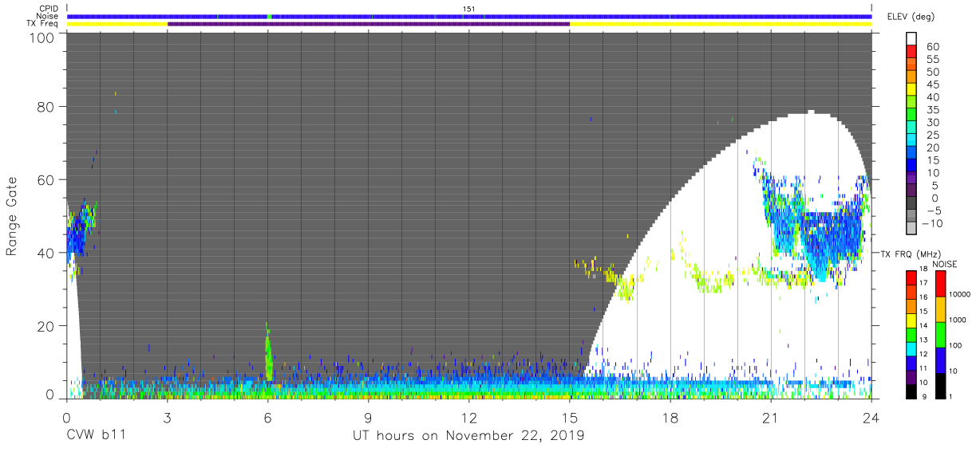Click the '55' elevation tick label
Image resolution: width=980 pixels, height=452 pixels.
[932, 60]
